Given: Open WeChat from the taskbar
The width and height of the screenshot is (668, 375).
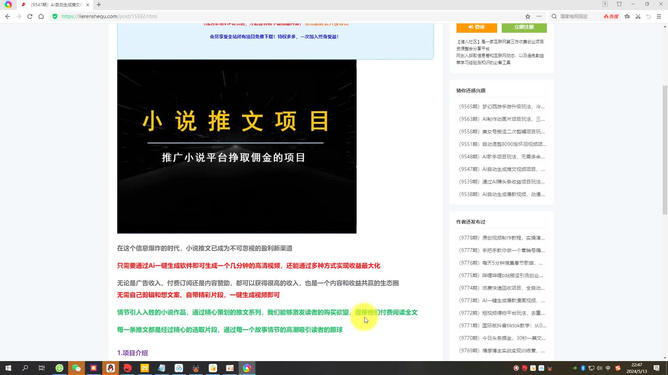Looking at the screenshot, I should point(76,368).
